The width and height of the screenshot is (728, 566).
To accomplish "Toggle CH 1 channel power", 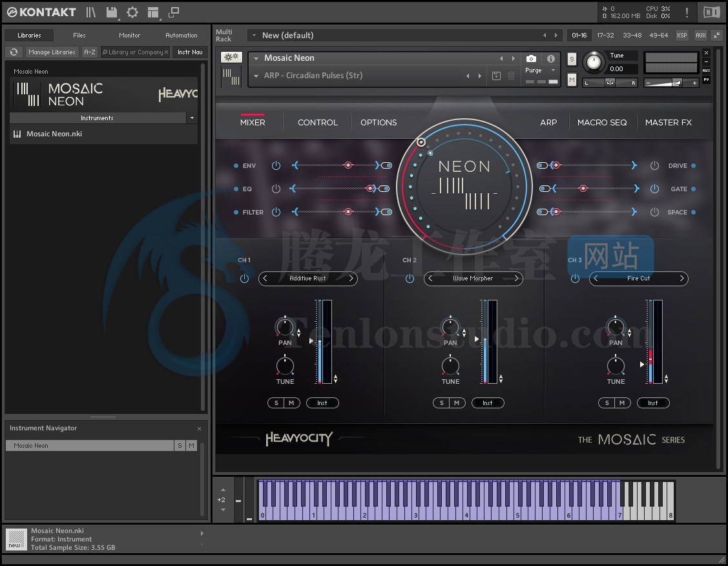I will (244, 278).
